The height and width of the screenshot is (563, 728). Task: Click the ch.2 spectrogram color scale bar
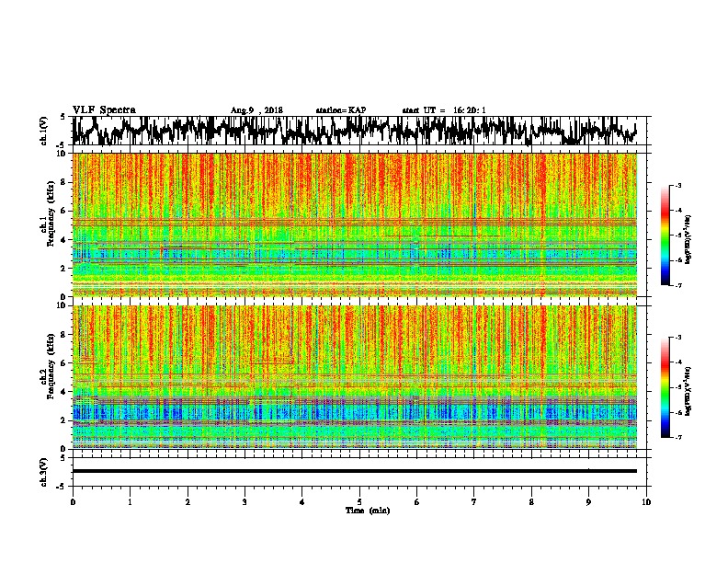pos(665,387)
